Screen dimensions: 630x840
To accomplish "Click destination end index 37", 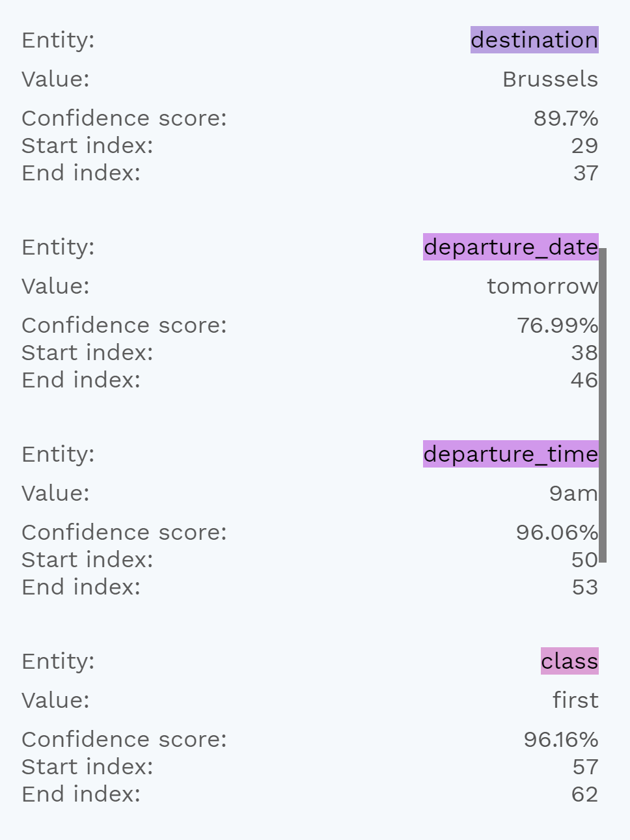I will click(586, 173).
